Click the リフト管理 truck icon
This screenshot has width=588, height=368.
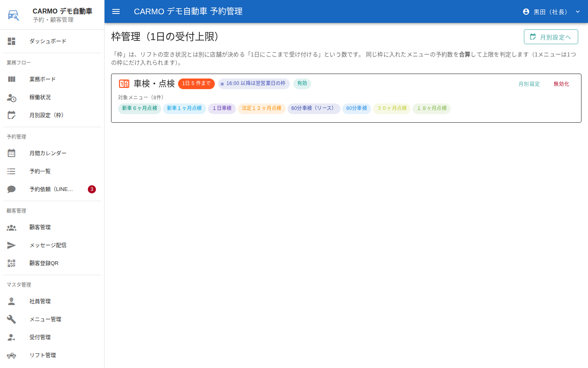click(x=11, y=355)
